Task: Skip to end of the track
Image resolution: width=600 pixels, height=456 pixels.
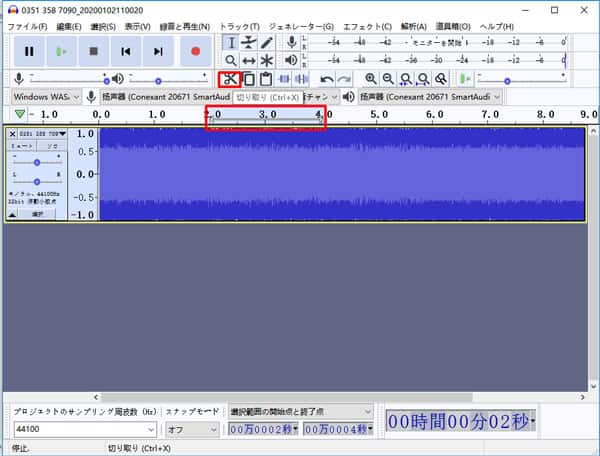Action: pyautogui.click(x=158, y=51)
